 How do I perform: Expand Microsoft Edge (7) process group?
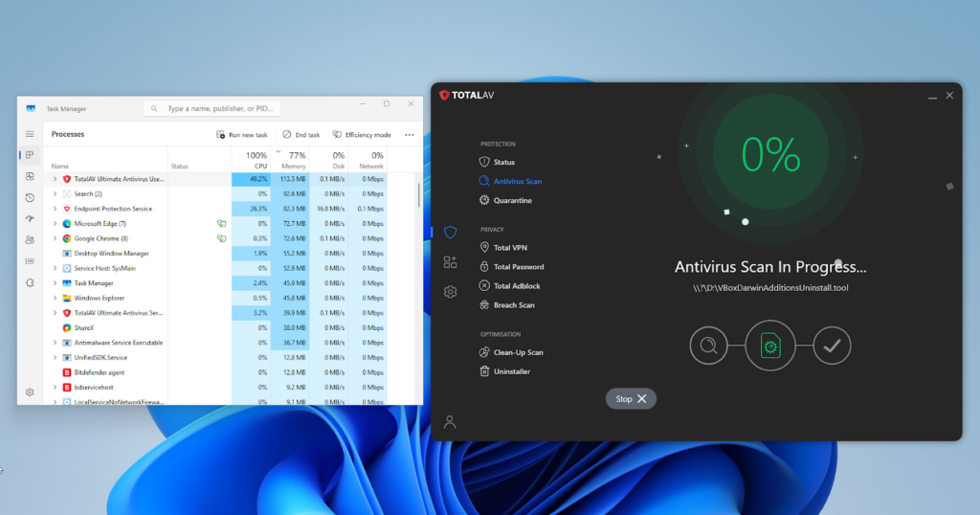tap(55, 224)
